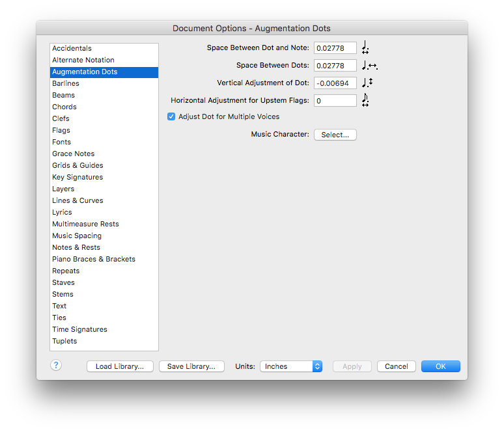Viewport: 504px width, 432px height.
Task: Click the Space Between Dots field
Action: (335, 66)
